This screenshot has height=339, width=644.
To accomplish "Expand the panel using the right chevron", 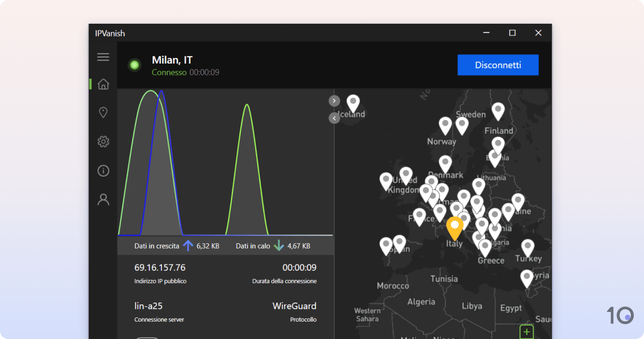I will pyautogui.click(x=334, y=100).
